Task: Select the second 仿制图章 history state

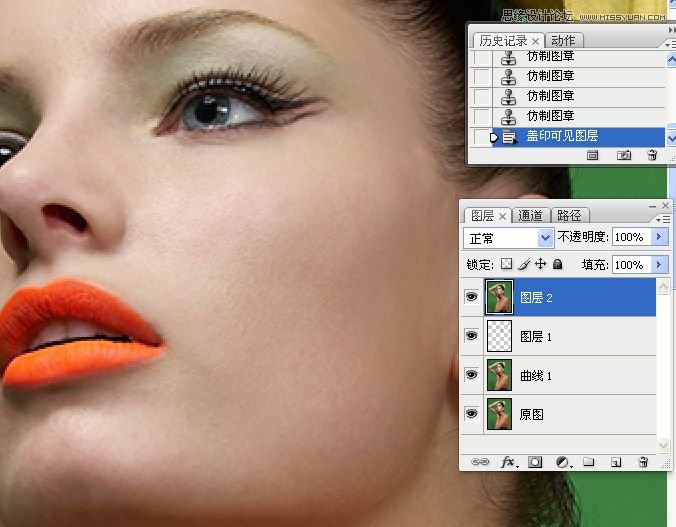Action: tap(579, 77)
